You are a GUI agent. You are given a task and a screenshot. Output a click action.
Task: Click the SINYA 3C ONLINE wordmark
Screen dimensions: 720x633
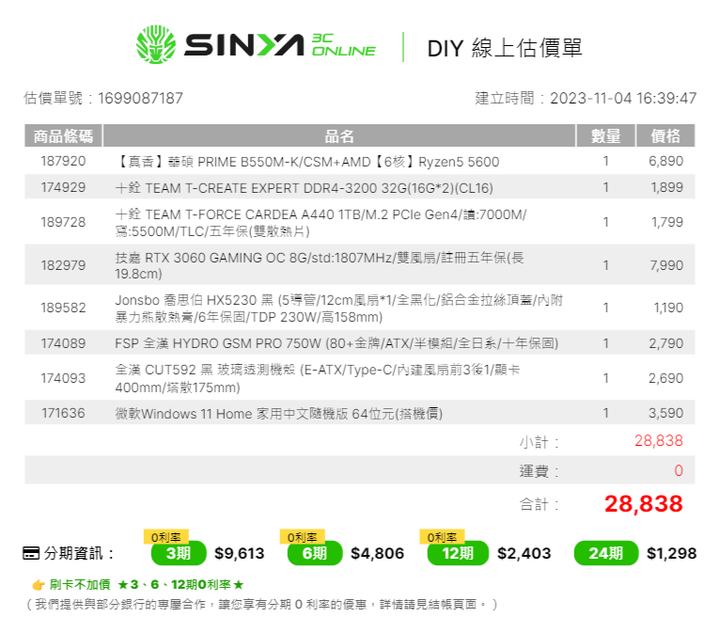point(280,45)
